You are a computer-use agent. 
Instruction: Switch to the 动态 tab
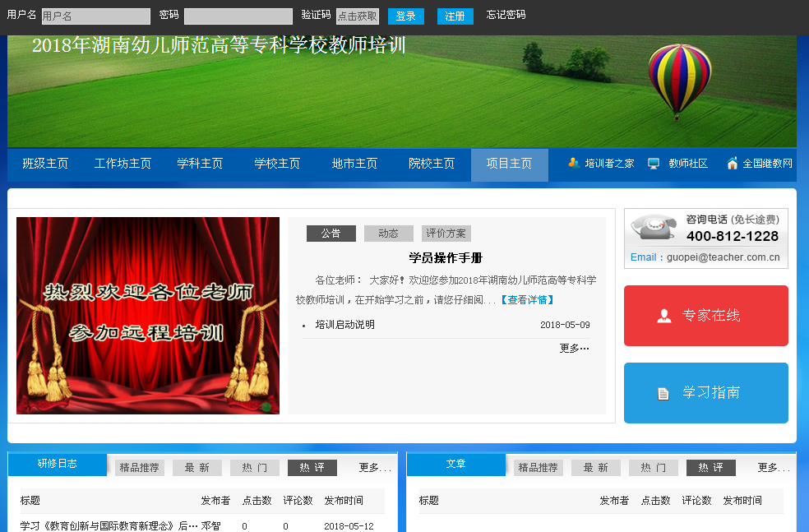pyautogui.click(x=388, y=234)
